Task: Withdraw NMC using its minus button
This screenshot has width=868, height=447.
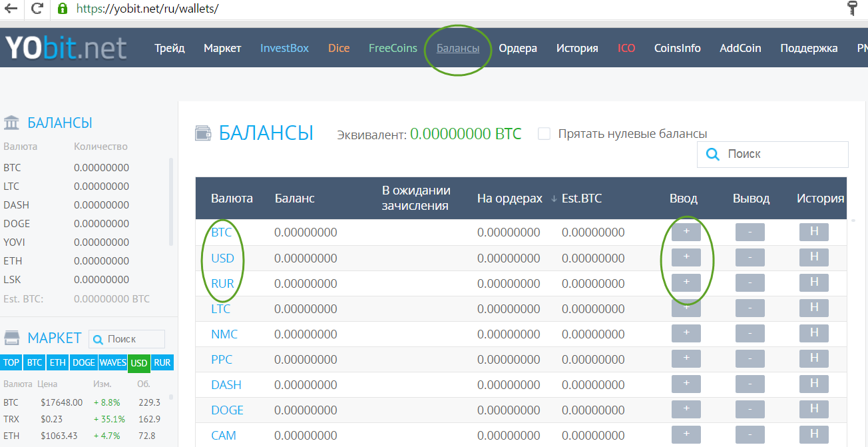Action: (x=750, y=333)
